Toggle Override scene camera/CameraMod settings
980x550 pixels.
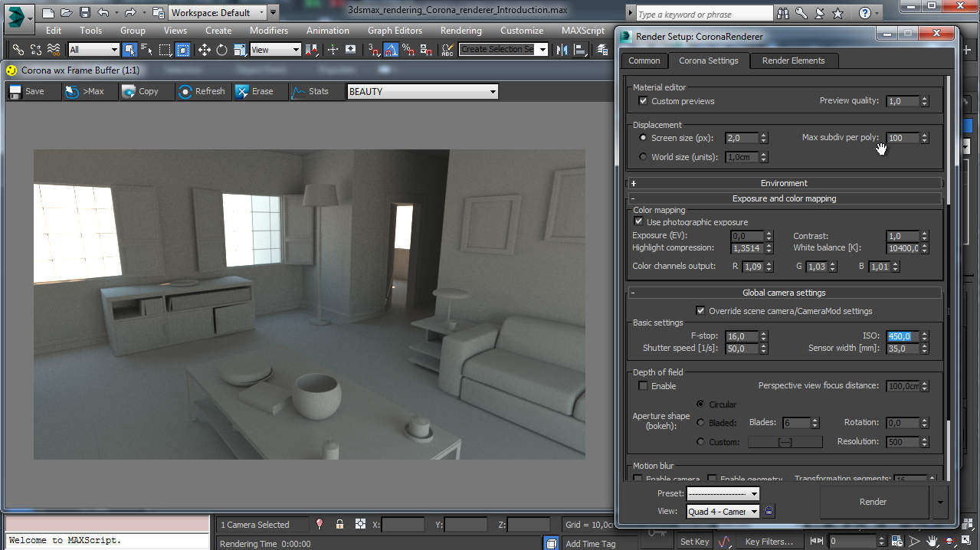(700, 311)
